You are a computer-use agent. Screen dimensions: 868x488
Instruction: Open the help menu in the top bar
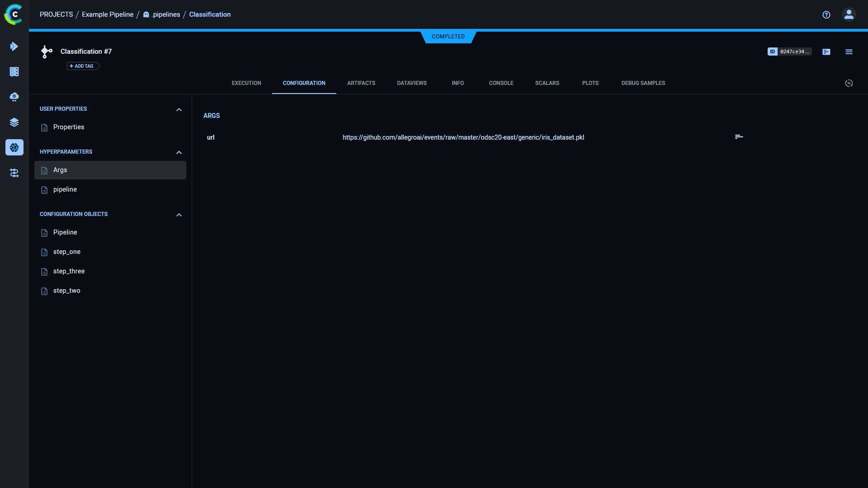pyautogui.click(x=826, y=14)
